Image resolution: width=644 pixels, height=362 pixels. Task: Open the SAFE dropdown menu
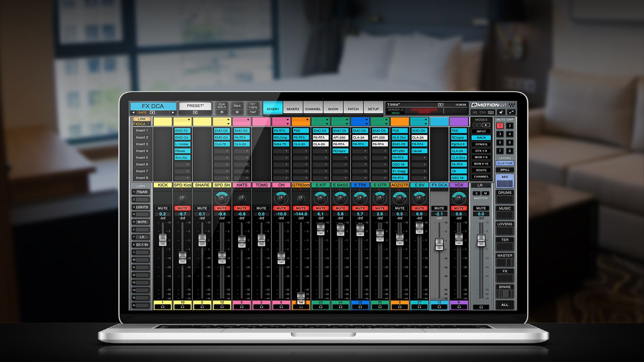152,113
